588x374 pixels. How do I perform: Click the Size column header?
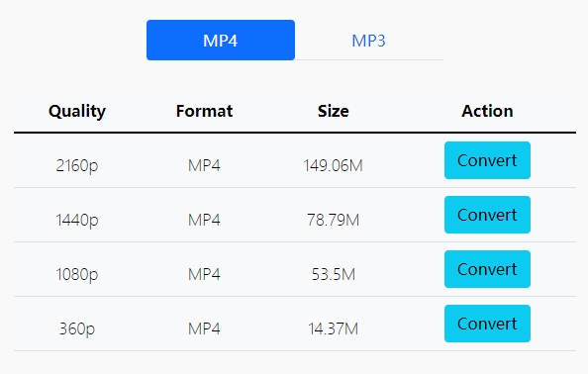click(333, 111)
